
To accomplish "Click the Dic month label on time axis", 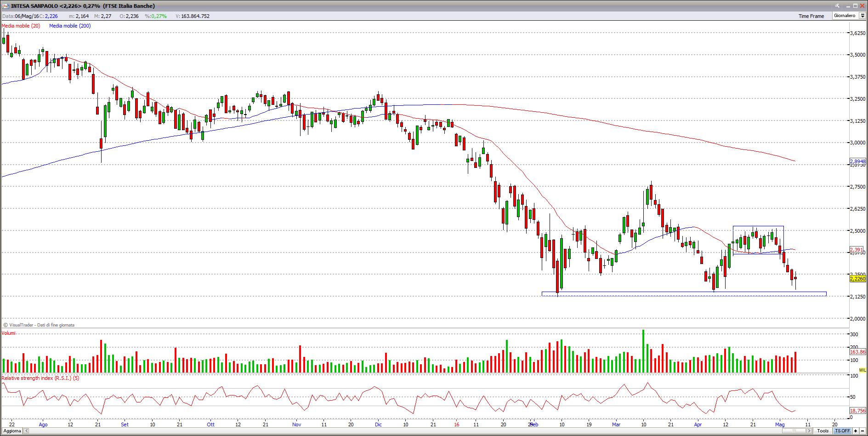I will [378, 425].
